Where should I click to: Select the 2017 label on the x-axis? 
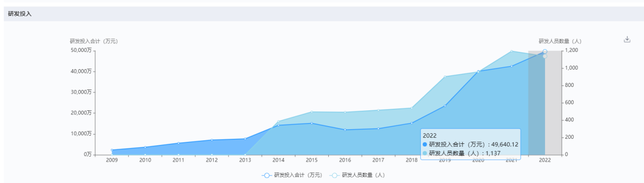(378, 160)
